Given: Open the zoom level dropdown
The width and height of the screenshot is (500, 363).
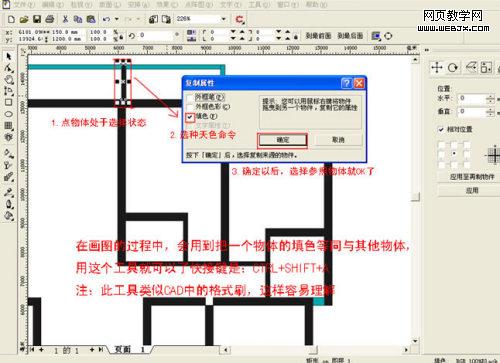Looking at the screenshot, I should 224,19.
